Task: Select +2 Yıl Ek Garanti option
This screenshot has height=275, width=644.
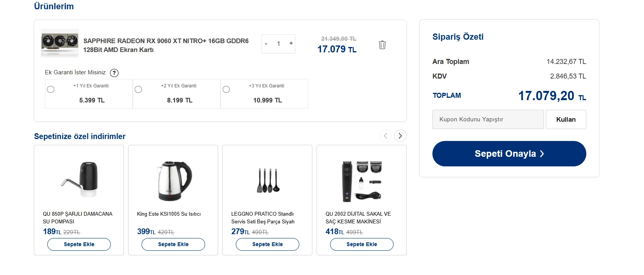Action: (x=138, y=89)
